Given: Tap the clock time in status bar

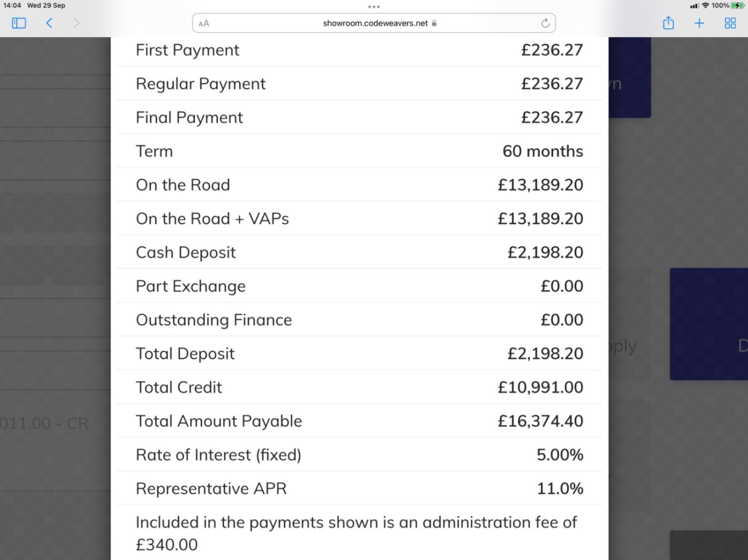Looking at the screenshot, I should click(12, 5).
